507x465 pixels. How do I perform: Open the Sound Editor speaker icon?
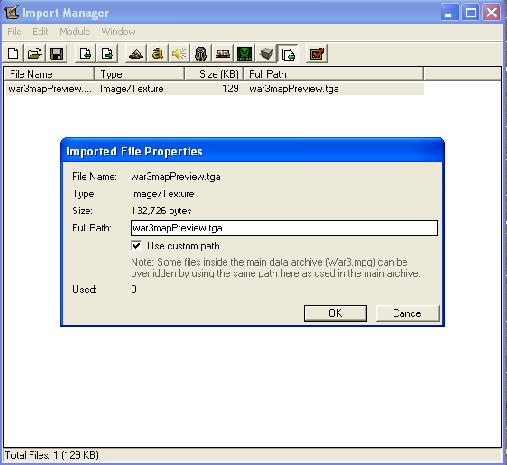[x=179, y=53]
